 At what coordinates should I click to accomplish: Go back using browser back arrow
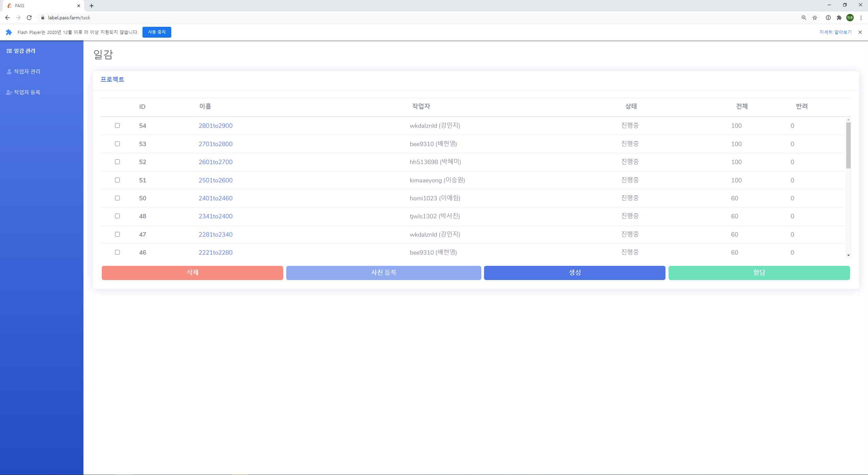tap(7, 18)
